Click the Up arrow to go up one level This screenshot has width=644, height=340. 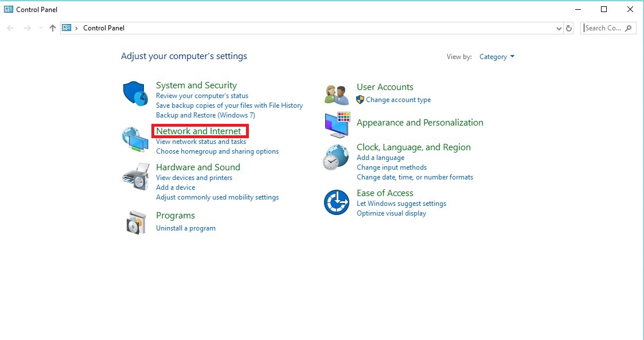pos(53,28)
